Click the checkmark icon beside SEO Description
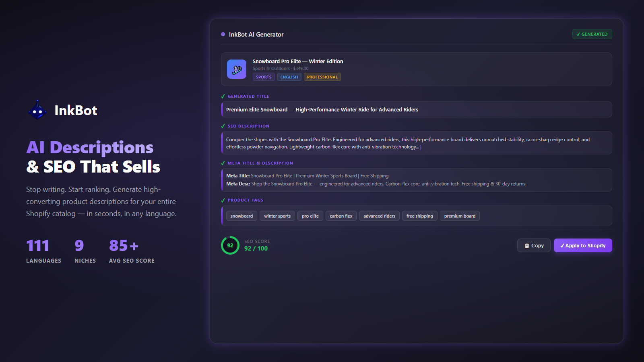The width and height of the screenshot is (644, 362). point(223,126)
